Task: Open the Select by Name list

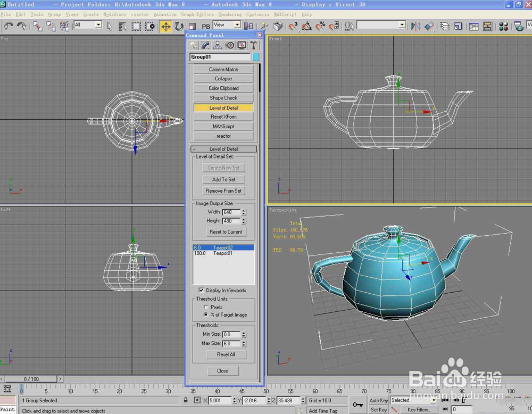Action: click(122, 26)
